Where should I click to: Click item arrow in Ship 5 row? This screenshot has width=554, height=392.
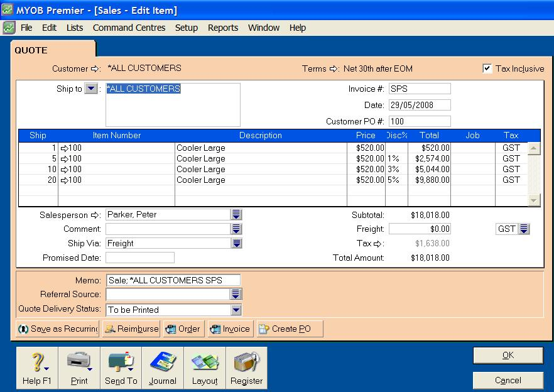click(64, 159)
